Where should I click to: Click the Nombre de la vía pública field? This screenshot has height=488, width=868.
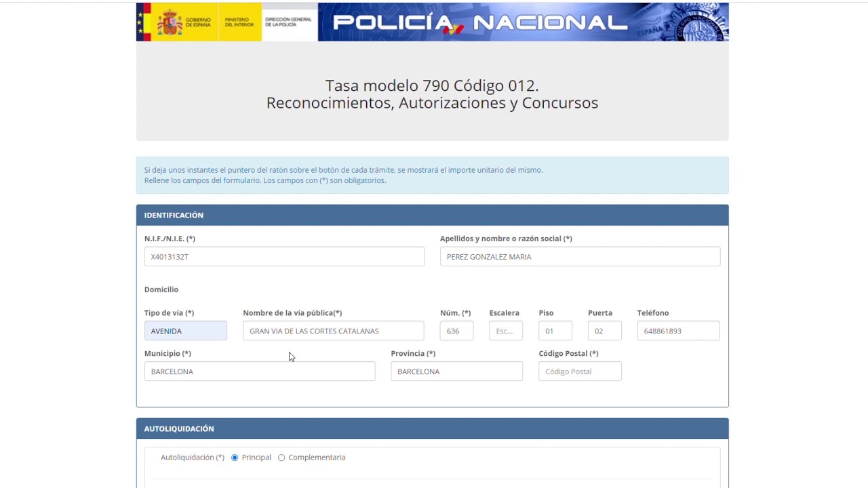334,331
